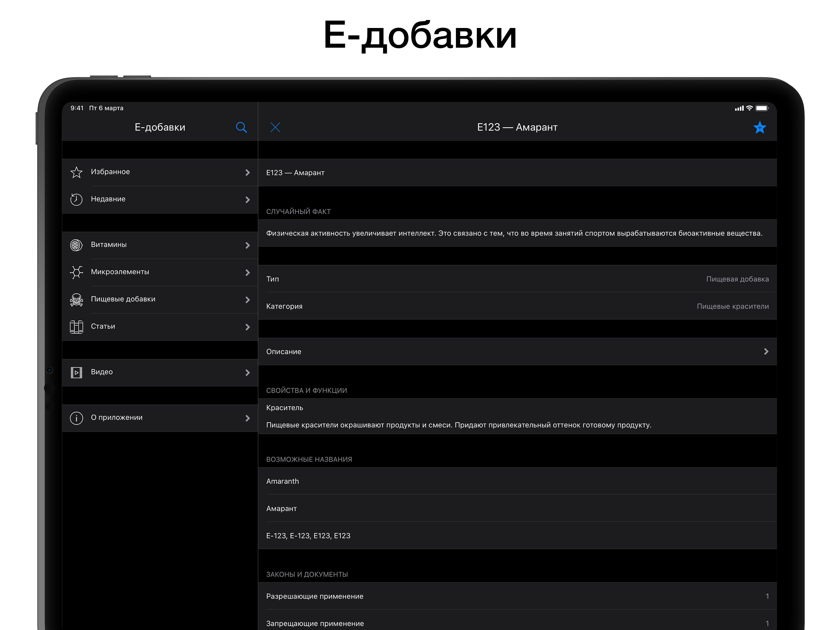Click the Пищевая добавка value
Image resolution: width=840 pixels, height=630 pixels.
pyautogui.click(x=738, y=279)
